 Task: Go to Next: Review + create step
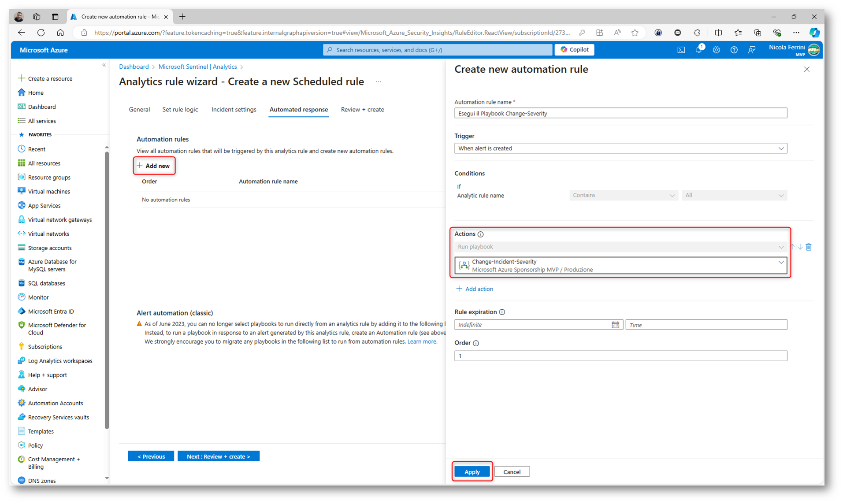pyautogui.click(x=218, y=456)
